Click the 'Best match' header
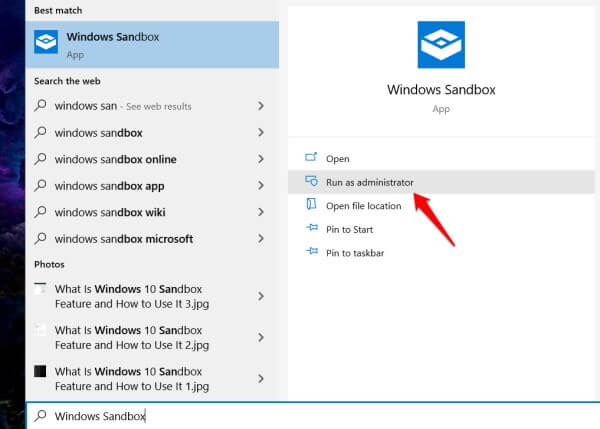This screenshot has height=429, width=600. [58, 10]
